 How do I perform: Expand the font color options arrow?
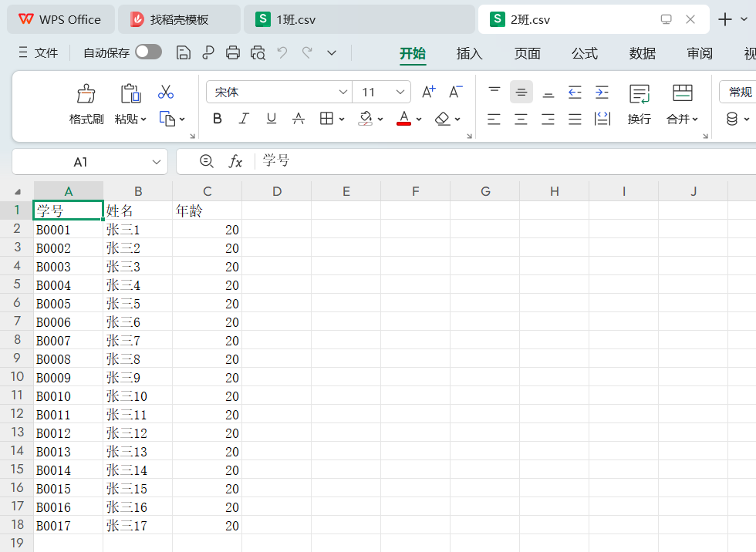(x=419, y=119)
